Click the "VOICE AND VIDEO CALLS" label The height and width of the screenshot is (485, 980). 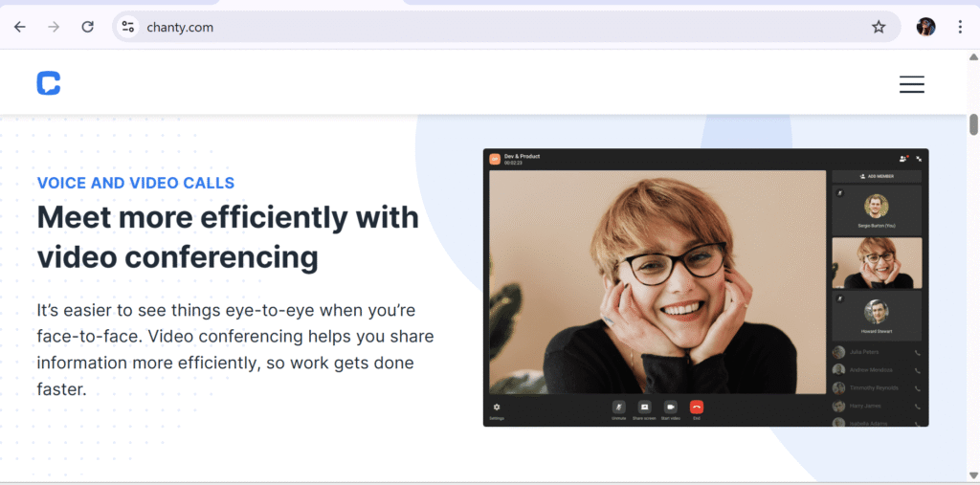pos(136,183)
